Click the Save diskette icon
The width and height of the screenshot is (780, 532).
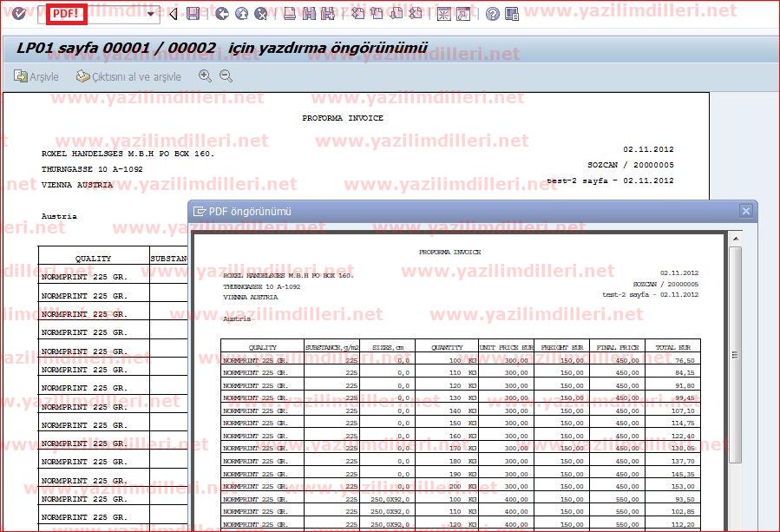(193, 13)
